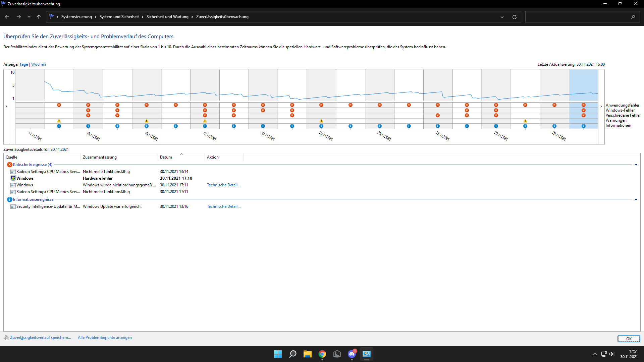
Task: Open Discord from the taskbar
Action: [352, 354]
